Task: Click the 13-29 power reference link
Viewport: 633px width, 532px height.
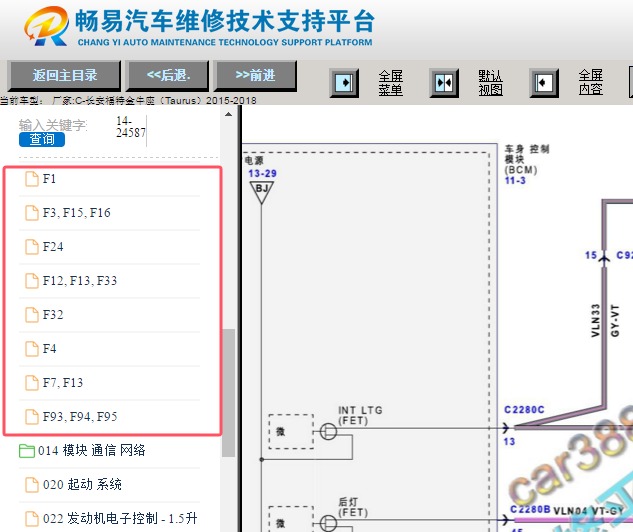Action: (x=262, y=174)
